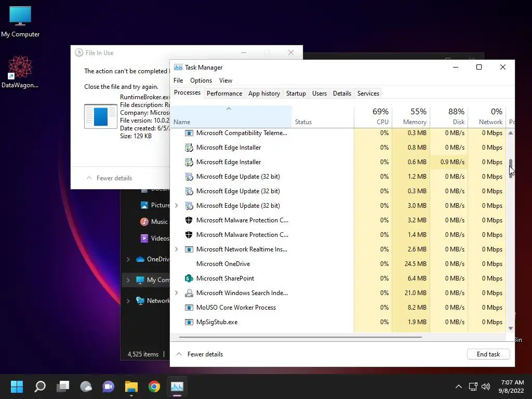Click the Microsoft SharePoint icon

coord(189,278)
